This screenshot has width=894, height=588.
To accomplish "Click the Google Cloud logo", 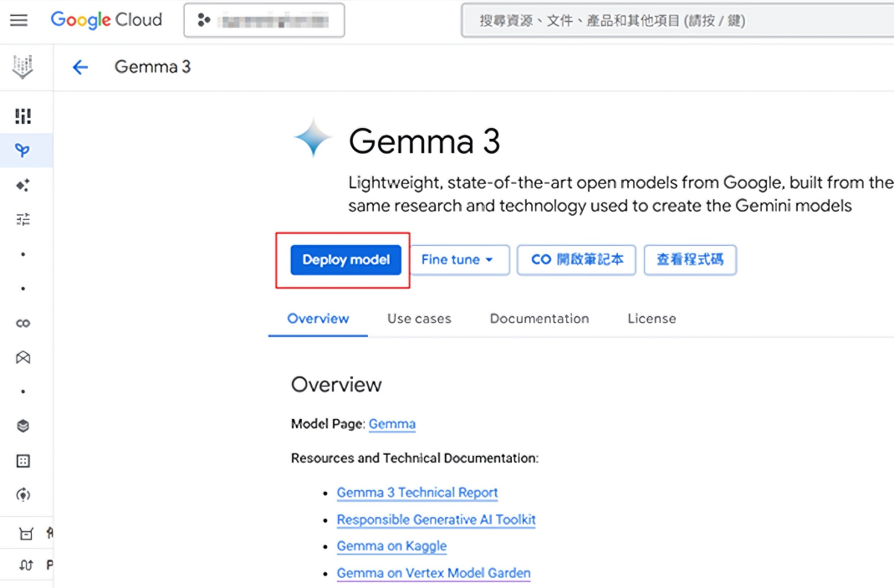I will point(106,20).
